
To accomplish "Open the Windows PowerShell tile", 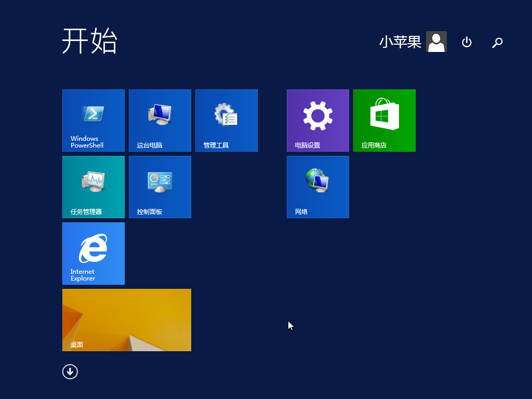I will point(94,121).
